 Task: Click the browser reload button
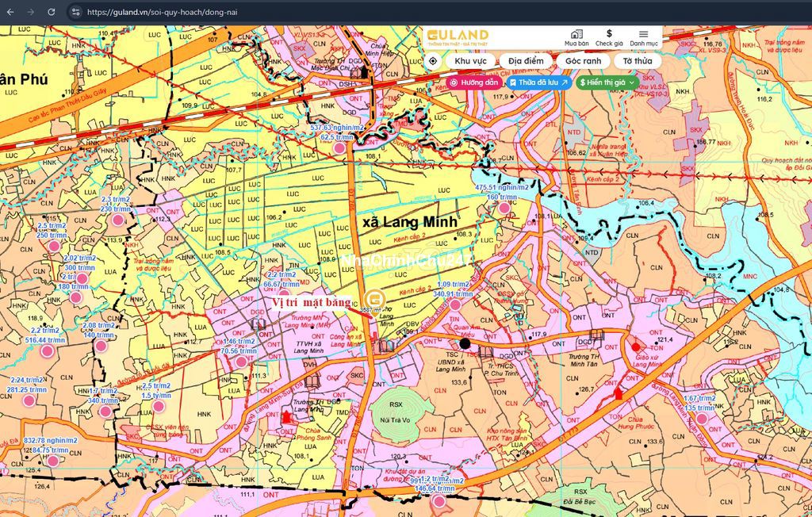pyautogui.click(x=52, y=12)
